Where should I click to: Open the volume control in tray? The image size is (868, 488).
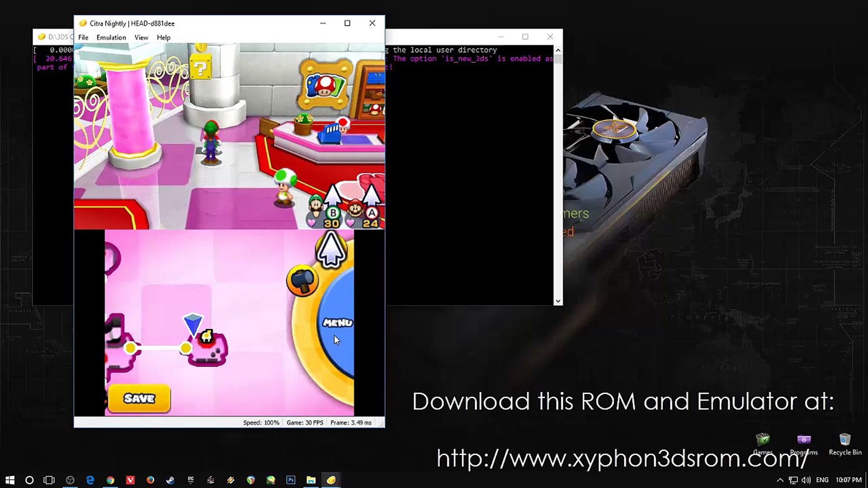(806, 480)
